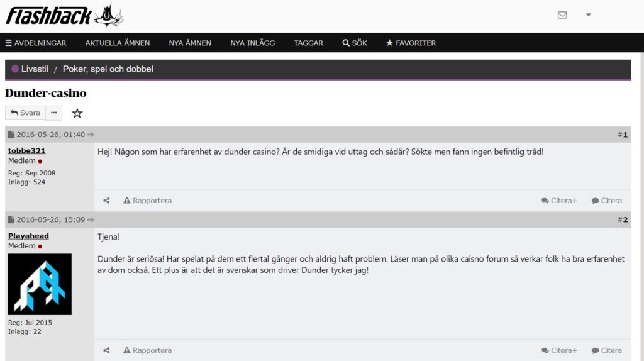This screenshot has width=644, height=361.
Task: Open tobbe321's user profile
Action: (26, 151)
